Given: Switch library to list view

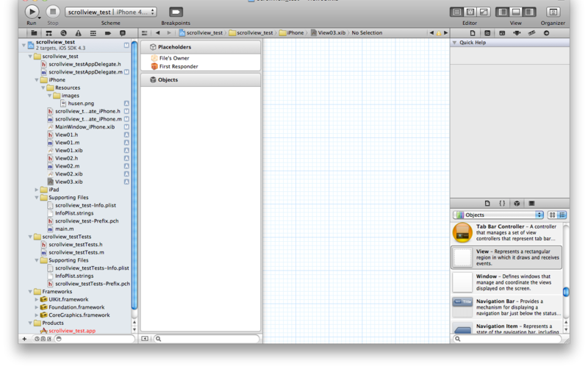Looking at the screenshot, I should [562, 215].
